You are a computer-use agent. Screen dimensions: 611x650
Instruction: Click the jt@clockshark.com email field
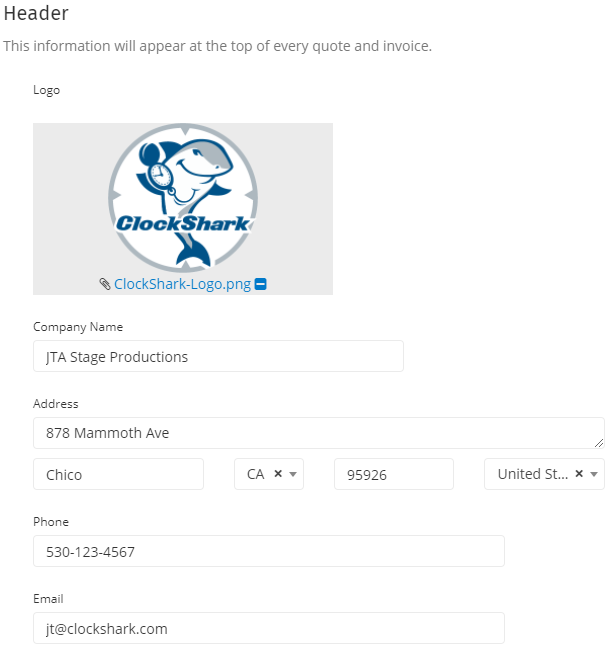269,628
